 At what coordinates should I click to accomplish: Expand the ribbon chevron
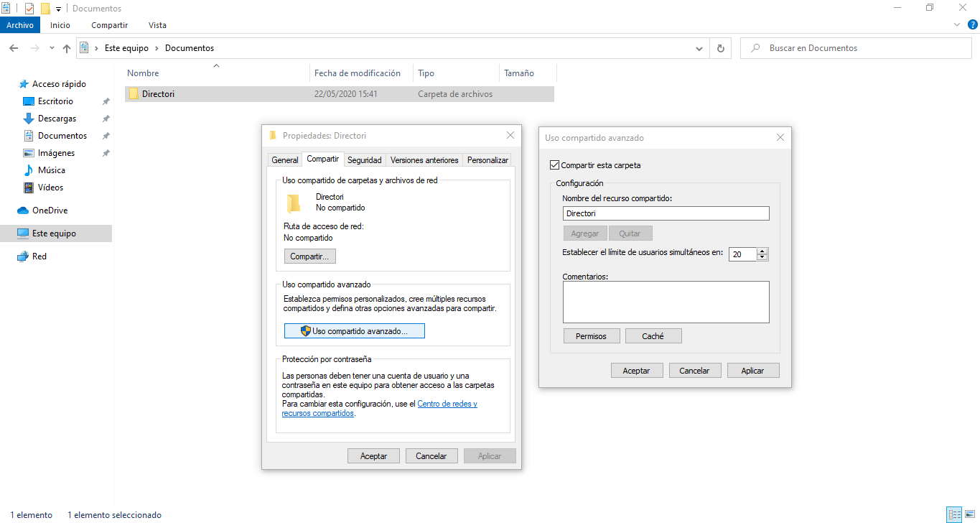[957, 25]
